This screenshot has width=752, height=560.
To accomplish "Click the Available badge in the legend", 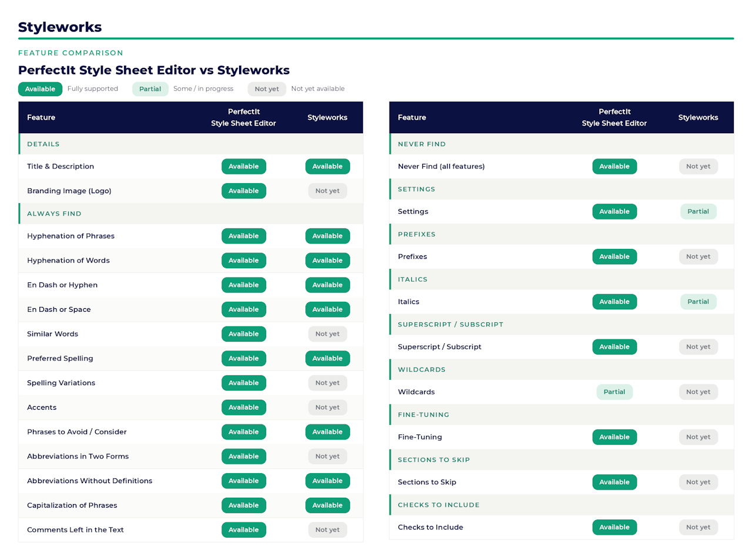I will click(40, 89).
